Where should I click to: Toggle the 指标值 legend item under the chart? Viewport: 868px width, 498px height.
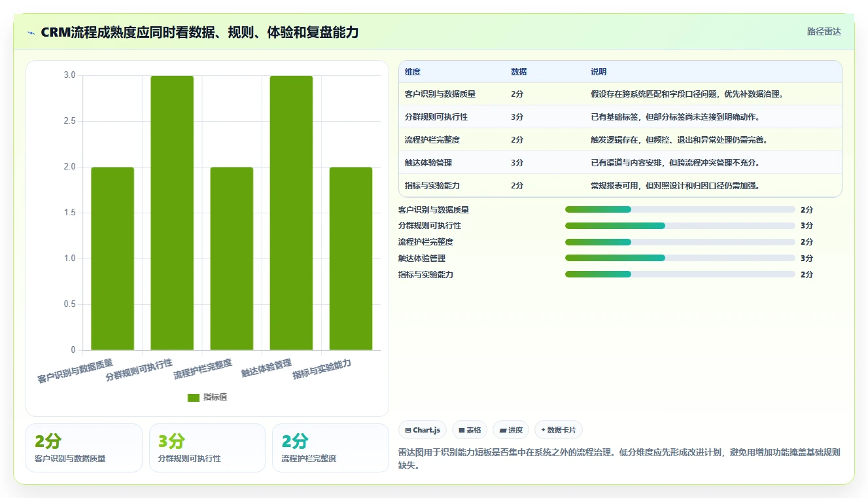(207, 397)
